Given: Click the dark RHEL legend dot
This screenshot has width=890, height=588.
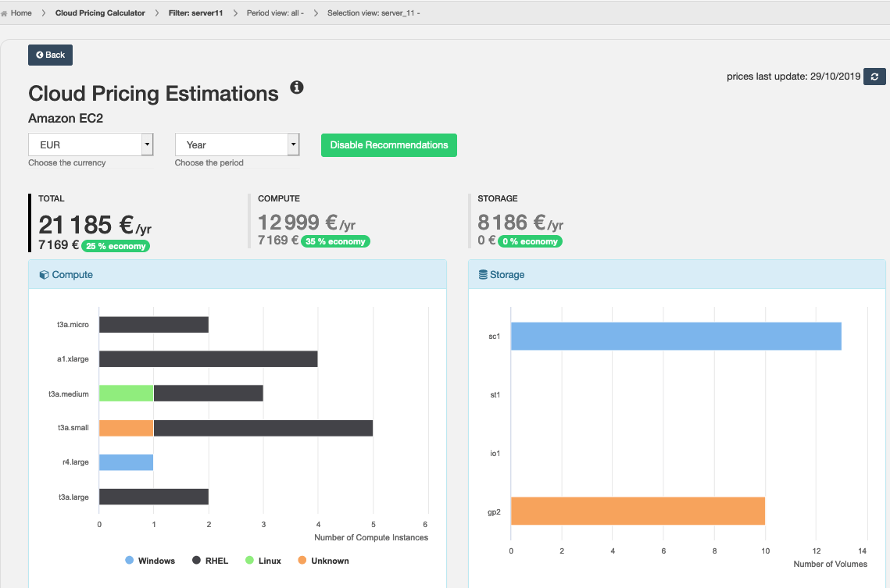Looking at the screenshot, I should (x=196, y=560).
